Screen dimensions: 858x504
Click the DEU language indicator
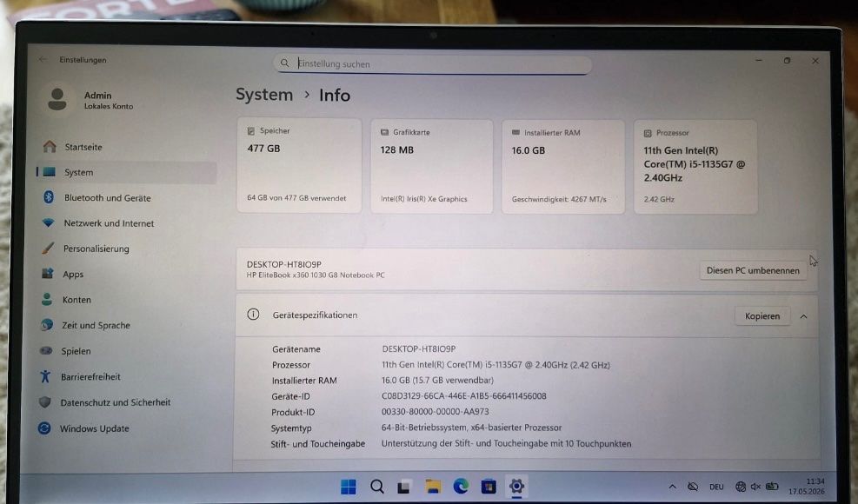pos(716,487)
